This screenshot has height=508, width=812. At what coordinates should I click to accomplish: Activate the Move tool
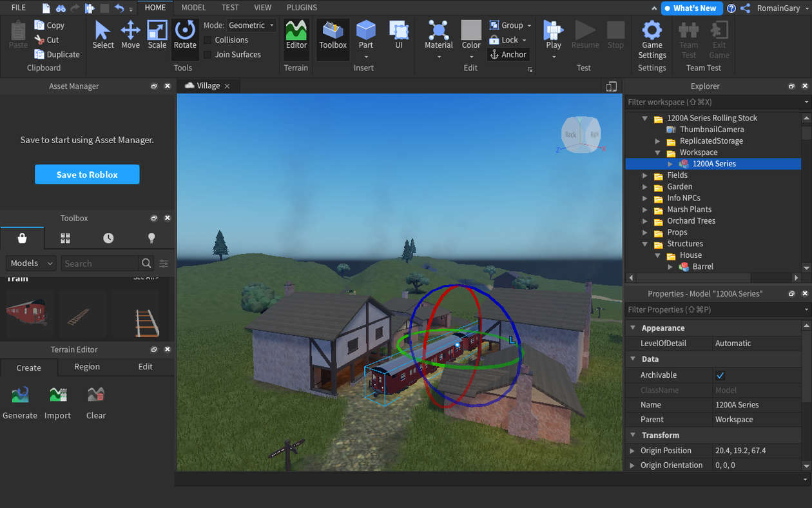[x=130, y=35]
